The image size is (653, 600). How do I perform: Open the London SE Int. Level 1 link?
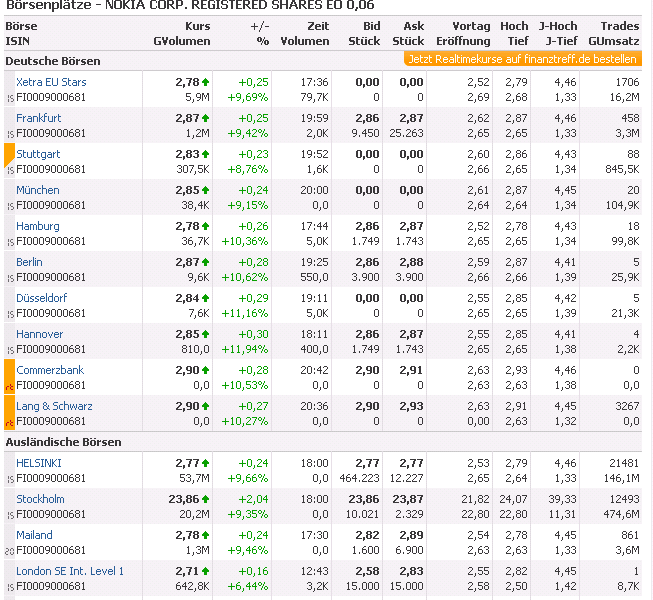coord(70,571)
